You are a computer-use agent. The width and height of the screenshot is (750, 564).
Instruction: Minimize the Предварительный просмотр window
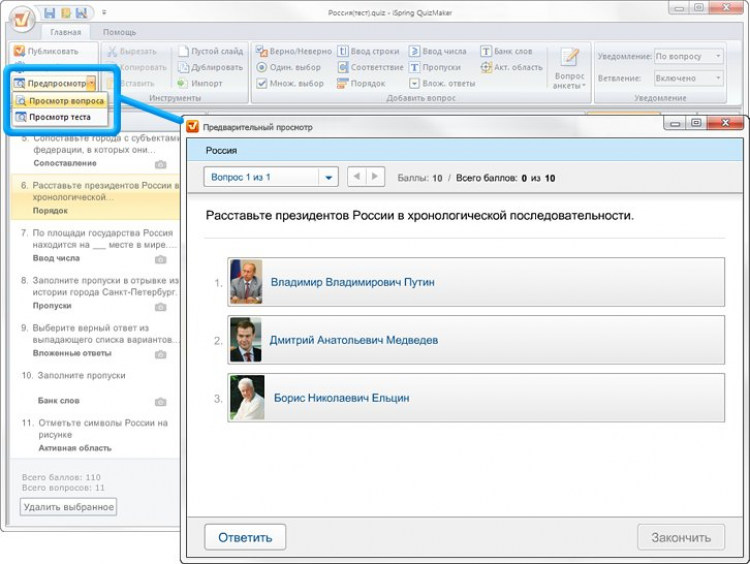[x=675, y=123]
